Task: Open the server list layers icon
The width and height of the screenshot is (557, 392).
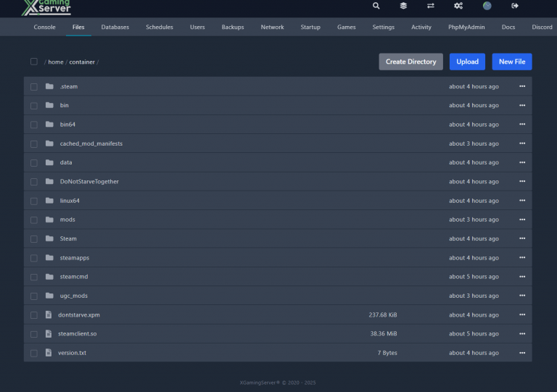Action: pos(403,6)
